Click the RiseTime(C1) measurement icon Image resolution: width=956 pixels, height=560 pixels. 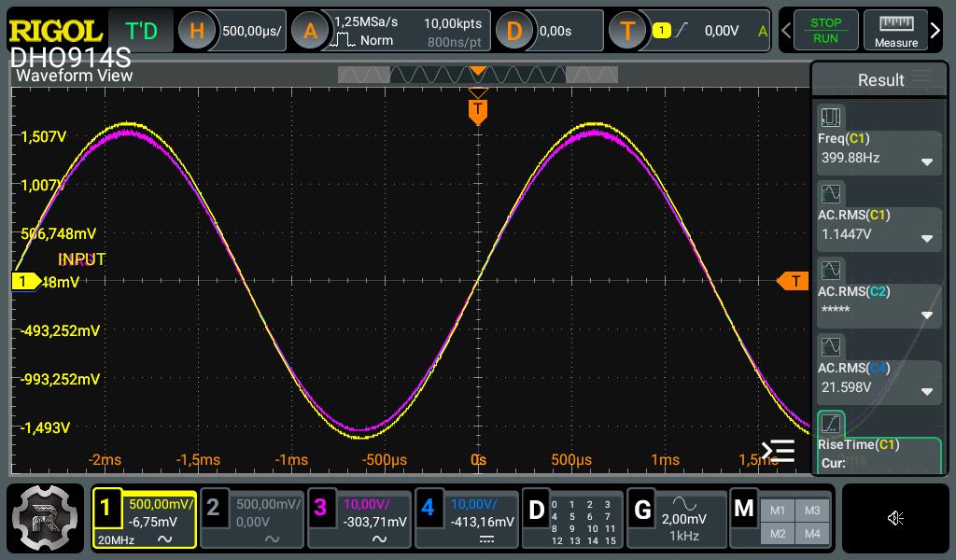coord(830,423)
